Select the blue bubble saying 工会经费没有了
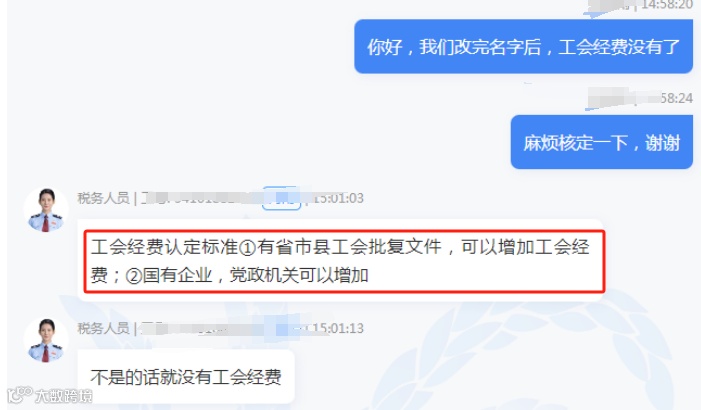This screenshot has height=410, width=701. point(524,46)
